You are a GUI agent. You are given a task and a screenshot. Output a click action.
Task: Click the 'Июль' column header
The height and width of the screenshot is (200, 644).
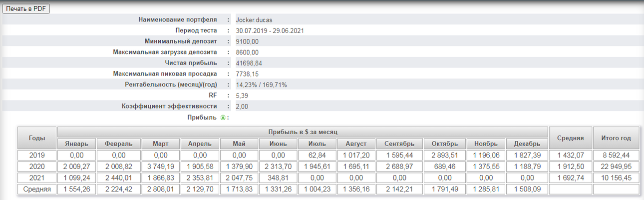pos(318,144)
